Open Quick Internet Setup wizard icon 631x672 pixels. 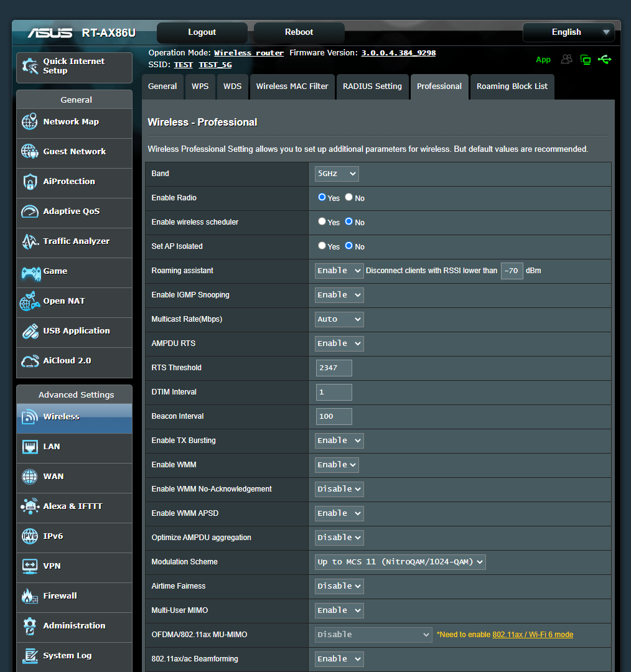coord(30,66)
